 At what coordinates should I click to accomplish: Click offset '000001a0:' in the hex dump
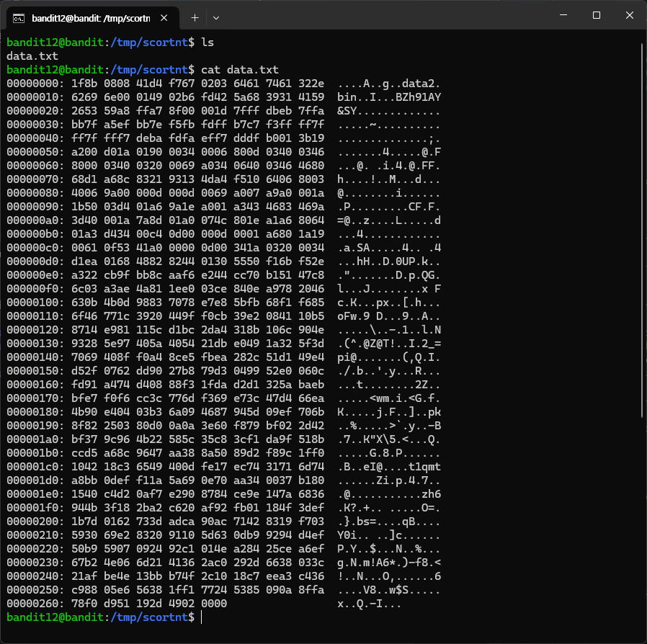coord(35,439)
